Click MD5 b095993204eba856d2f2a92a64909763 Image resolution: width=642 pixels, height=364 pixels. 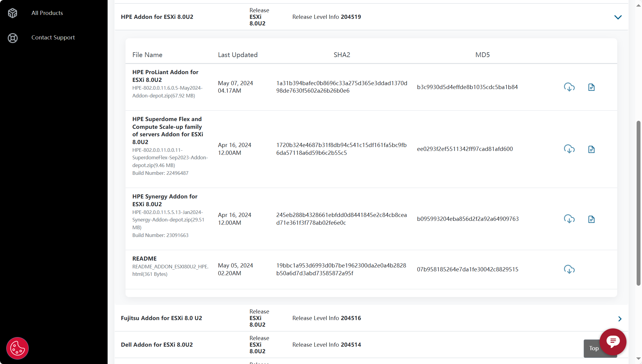coord(468,219)
